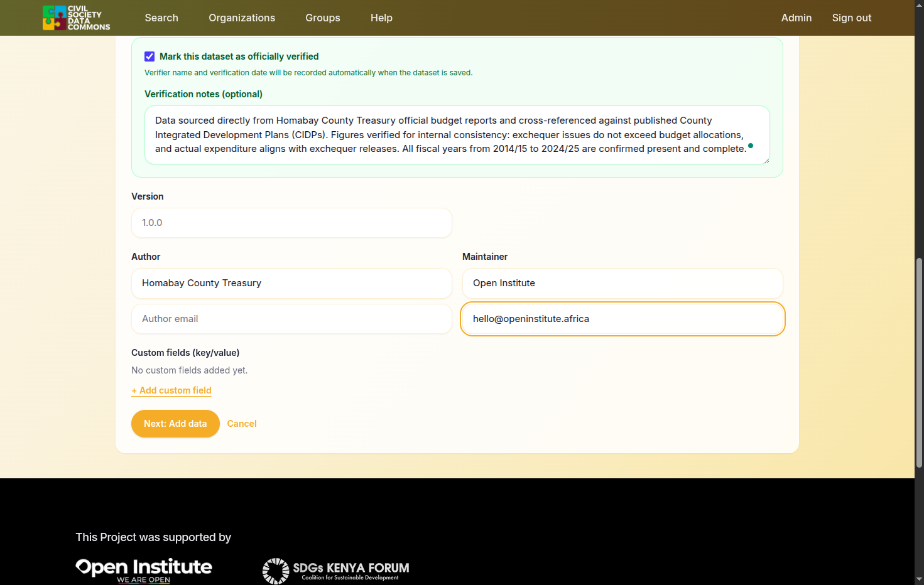Screen dimensions: 924x585
Task: Click the Civil Society Data Commons logo
Action: click(76, 18)
